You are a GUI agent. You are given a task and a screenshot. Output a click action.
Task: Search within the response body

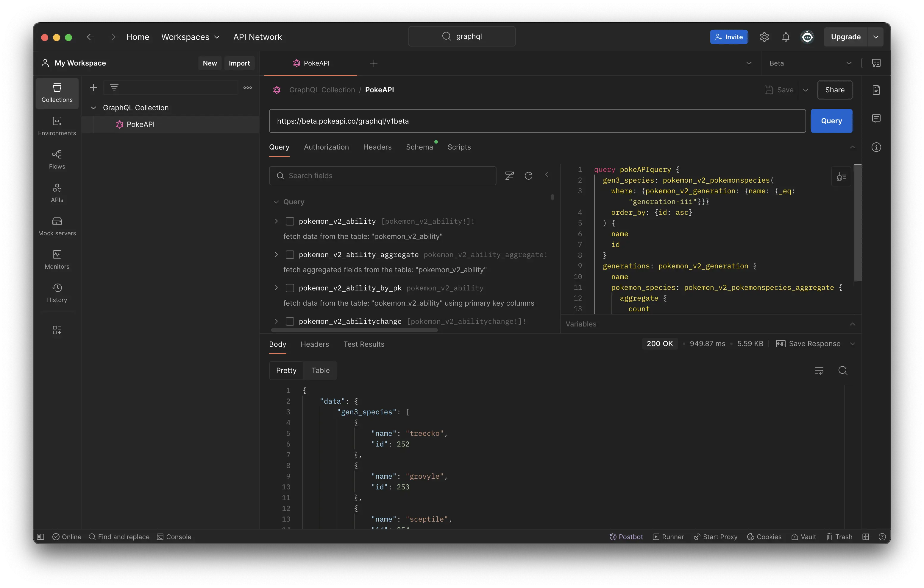pyautogui.click(x=843, y=370)
